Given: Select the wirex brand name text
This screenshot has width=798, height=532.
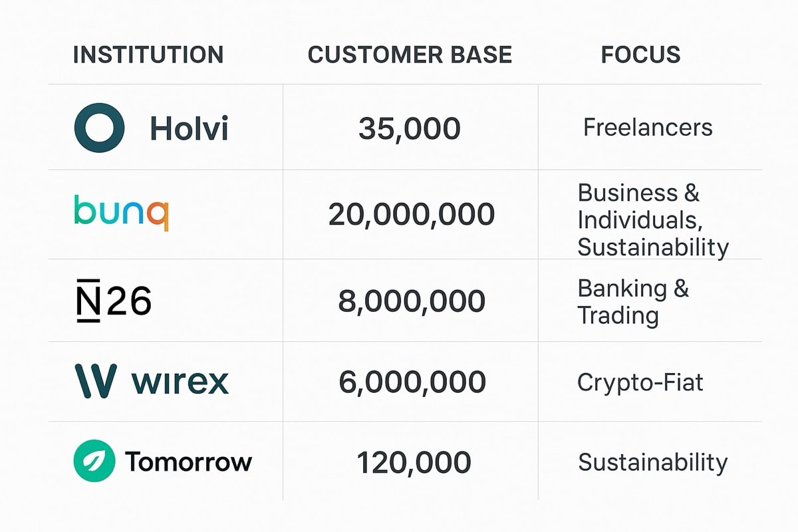Looking at the screenshot, I should [180, 382].
